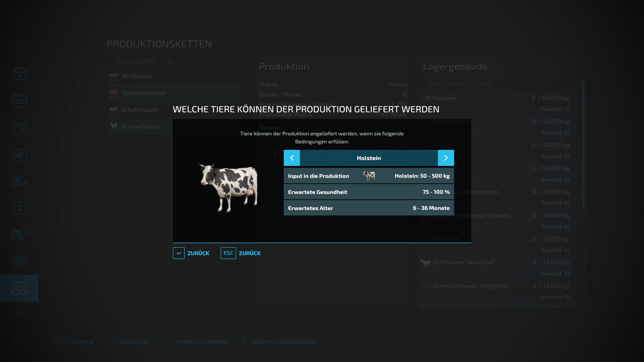Click the Holstein selector label bar

(x=369, y=158)
